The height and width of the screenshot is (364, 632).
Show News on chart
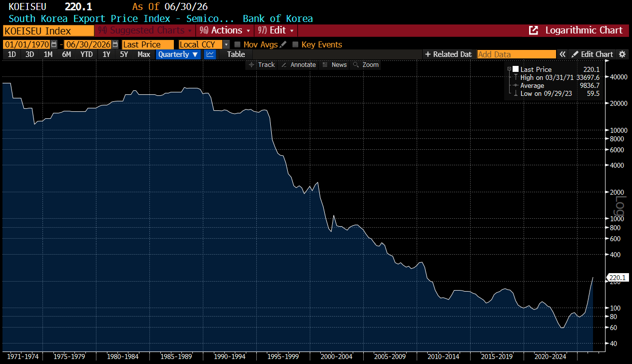tap(334, 65)
